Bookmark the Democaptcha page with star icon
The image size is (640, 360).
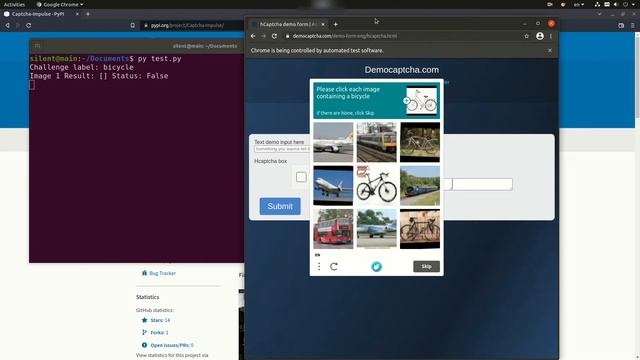coord(527,36)
